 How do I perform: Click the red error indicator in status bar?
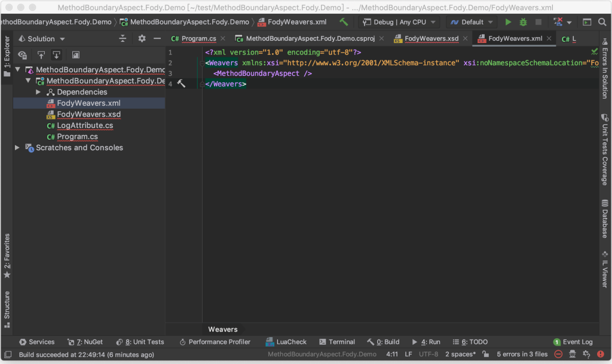600,354
